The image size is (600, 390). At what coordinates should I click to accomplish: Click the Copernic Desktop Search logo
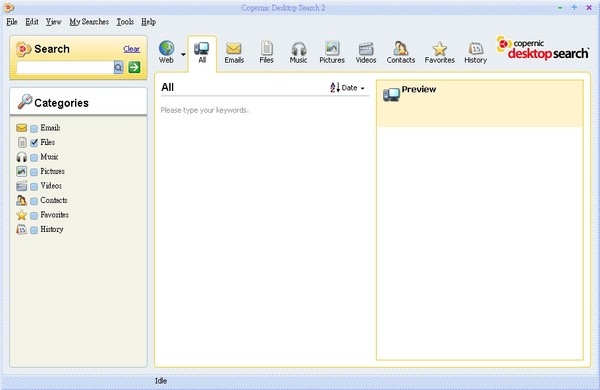[x=543, y=49]
